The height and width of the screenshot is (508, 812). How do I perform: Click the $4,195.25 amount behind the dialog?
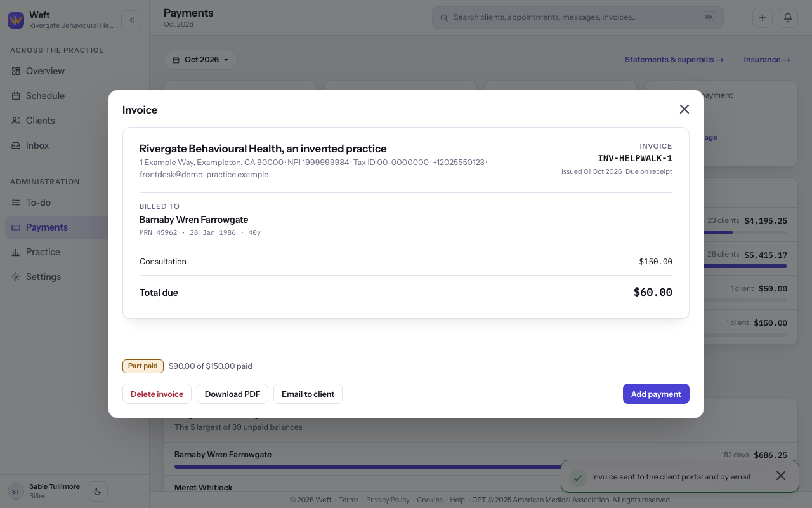[766, 221]
